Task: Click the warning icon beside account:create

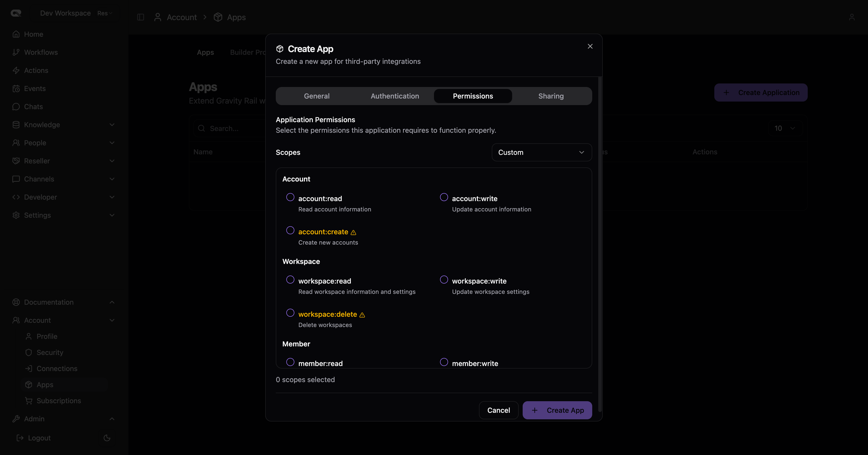Action: [x=353, y=232]
